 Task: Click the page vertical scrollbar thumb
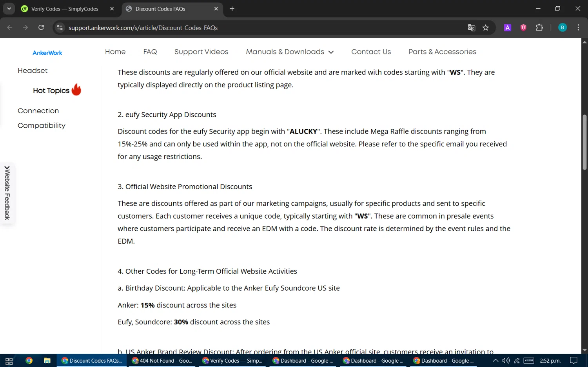[x=584, y=142]
